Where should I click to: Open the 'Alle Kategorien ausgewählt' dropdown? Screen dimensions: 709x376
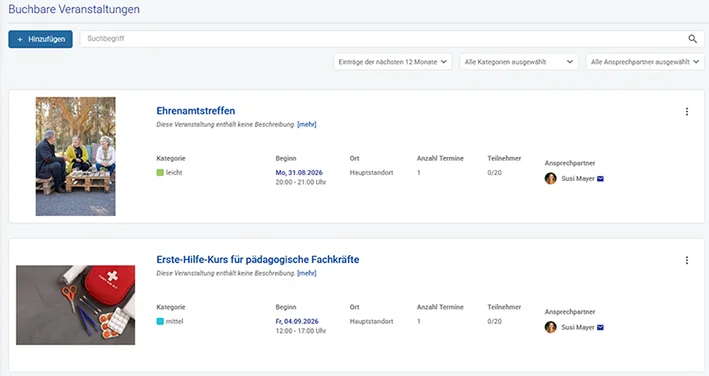click(519, 62)
